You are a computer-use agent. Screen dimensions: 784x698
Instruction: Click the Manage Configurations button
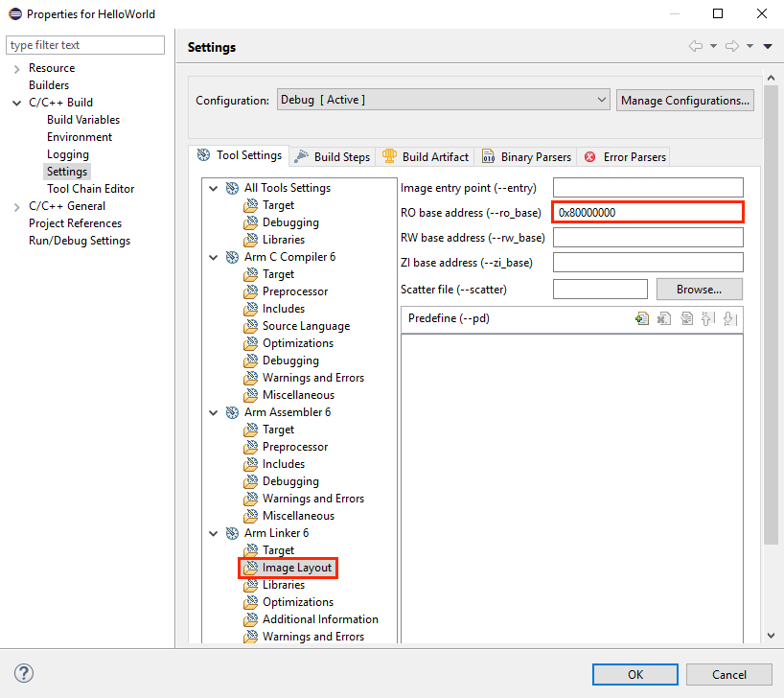click(x=684, y=100)
